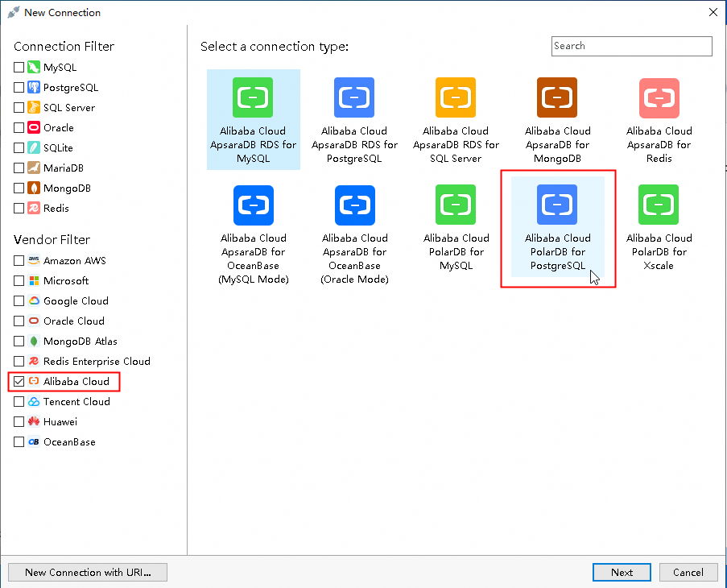Check the MariaDB filter checkbox
This screenshot has height=588, width=727.
coord(19,168)
